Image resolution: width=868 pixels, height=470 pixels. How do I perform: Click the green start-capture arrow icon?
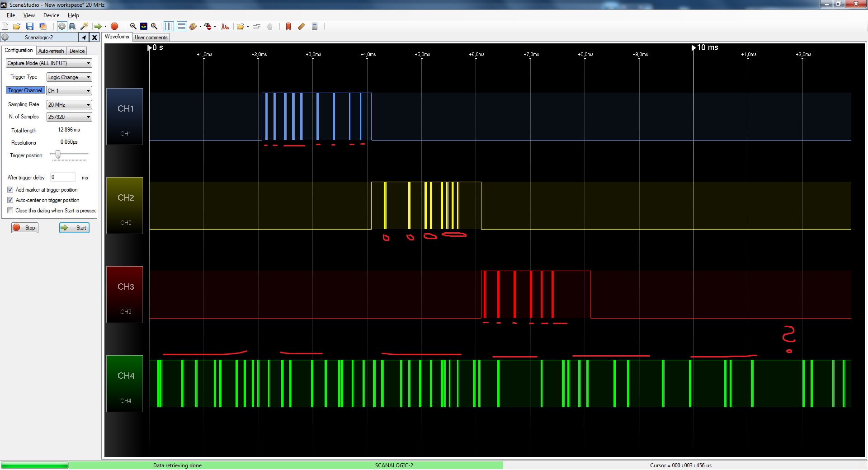pyautogui.click(x=98, y=26)
